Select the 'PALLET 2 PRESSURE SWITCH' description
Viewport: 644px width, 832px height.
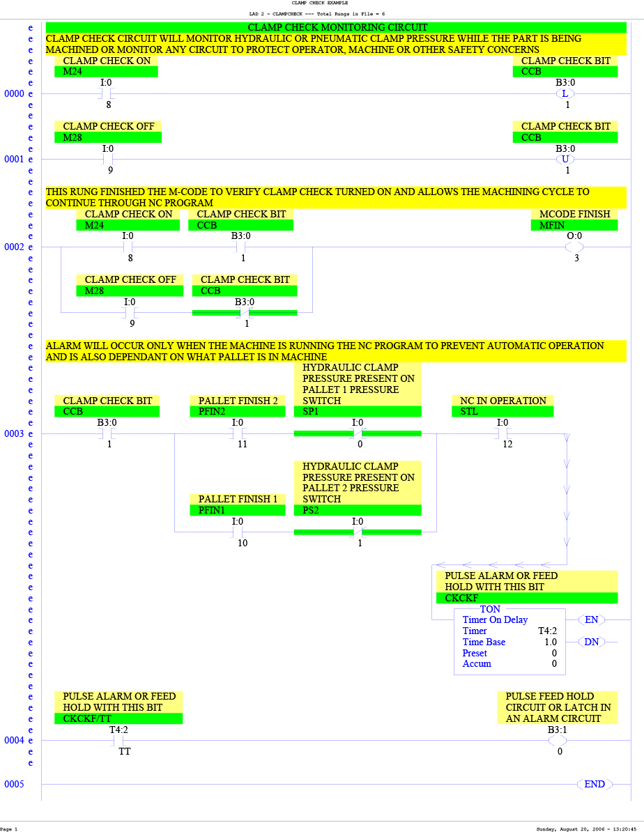click(358, 483)
